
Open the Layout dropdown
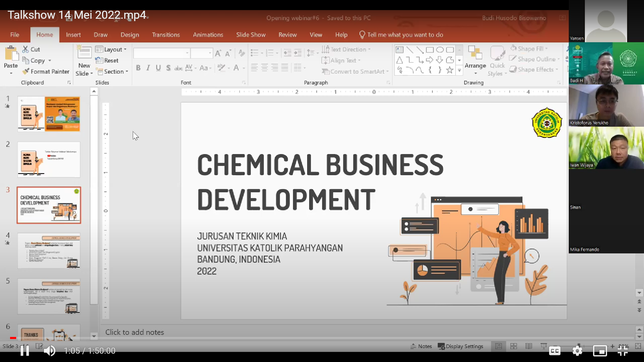[111, 49]
